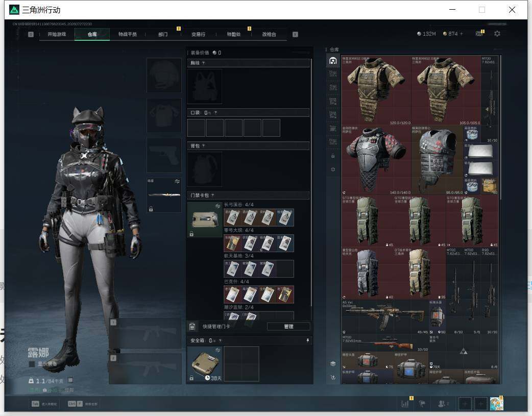Click the empty helmet equipment slot

(164, 75)
